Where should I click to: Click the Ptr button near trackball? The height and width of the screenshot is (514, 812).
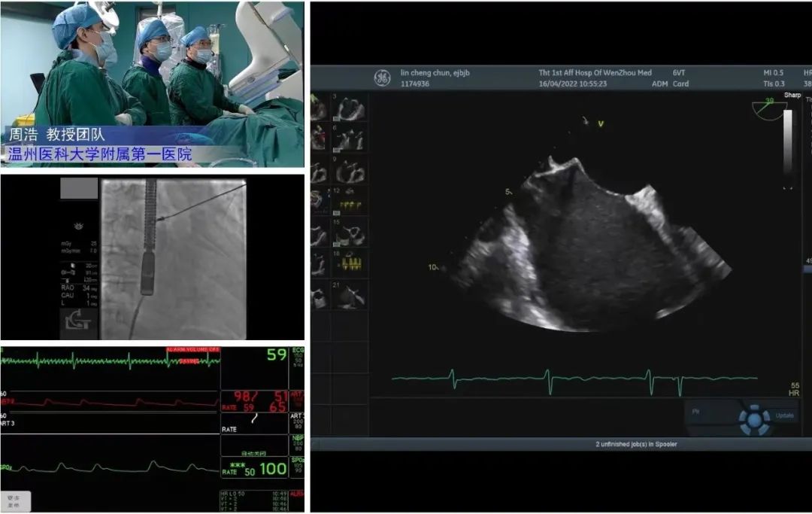tap(697, 412)
